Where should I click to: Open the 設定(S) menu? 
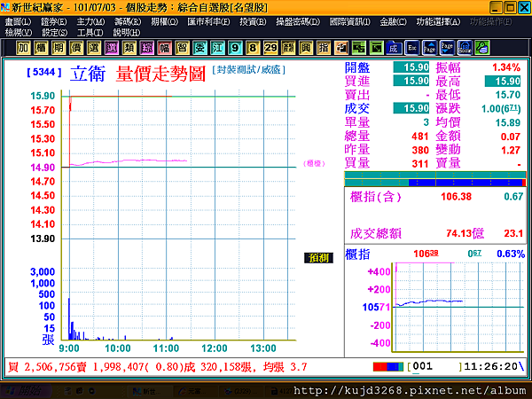coord(55,33)
